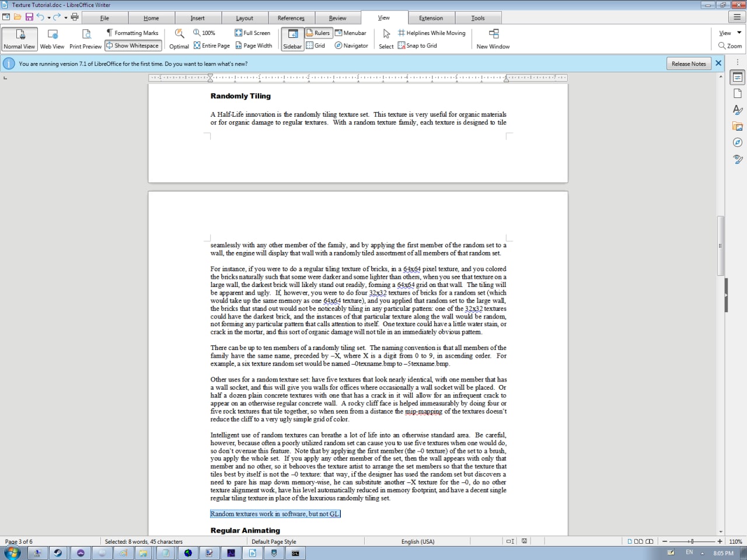747x560 pixels.
Task: Click the scroll down arrow
Action: point(721,531)
